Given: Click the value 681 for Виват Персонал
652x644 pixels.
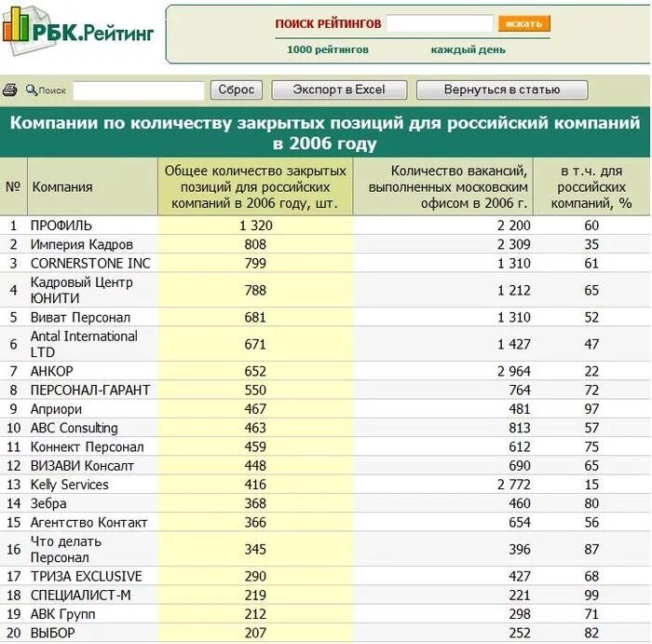Looking at the screenshot, I should [255, 318].
